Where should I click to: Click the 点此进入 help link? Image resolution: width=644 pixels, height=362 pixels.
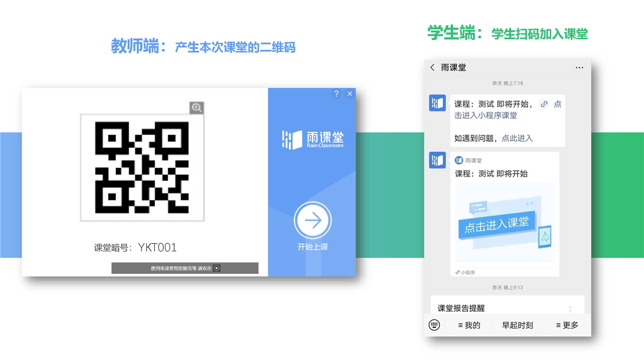point(517,138)
